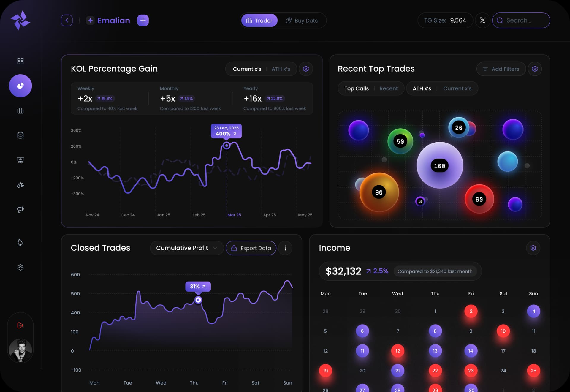Expand the Cumulative Profit dropdown
The image size is (570, 392).
pos(186,248)
